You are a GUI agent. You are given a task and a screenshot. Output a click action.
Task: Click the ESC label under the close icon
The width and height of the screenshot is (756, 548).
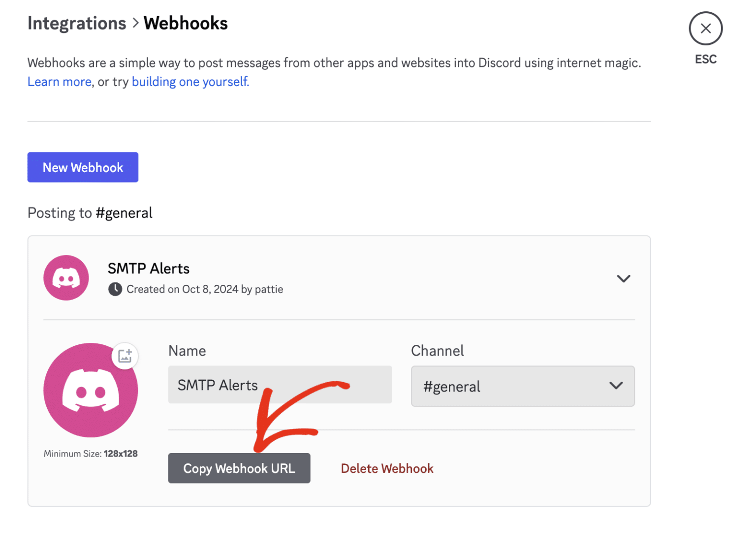(x=705, y=59)
